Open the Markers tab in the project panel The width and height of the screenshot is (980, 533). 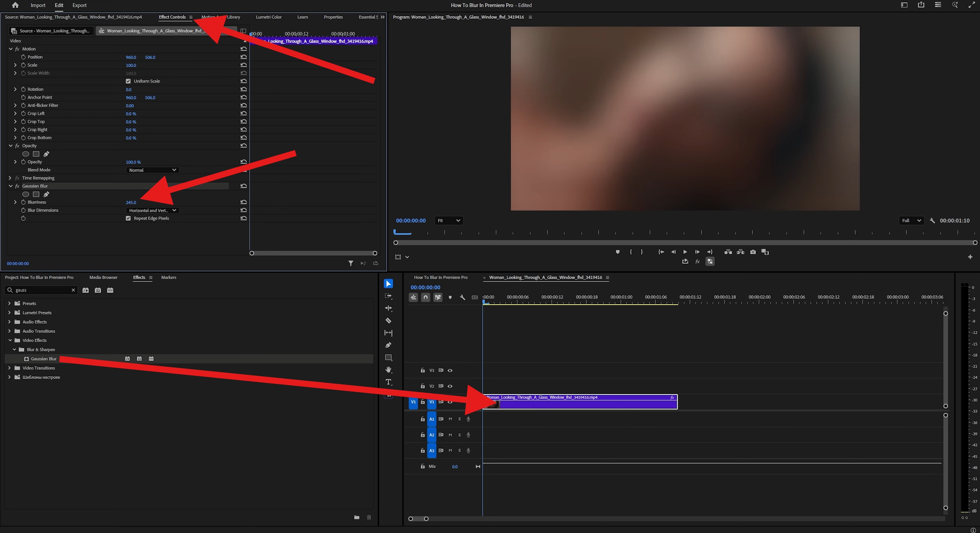[169, 277]
